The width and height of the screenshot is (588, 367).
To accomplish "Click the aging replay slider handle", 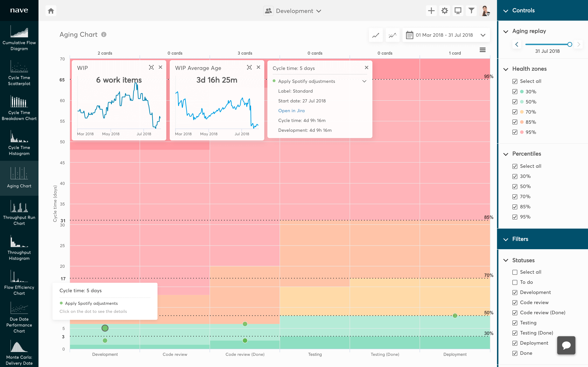I will tap(569, 44).
